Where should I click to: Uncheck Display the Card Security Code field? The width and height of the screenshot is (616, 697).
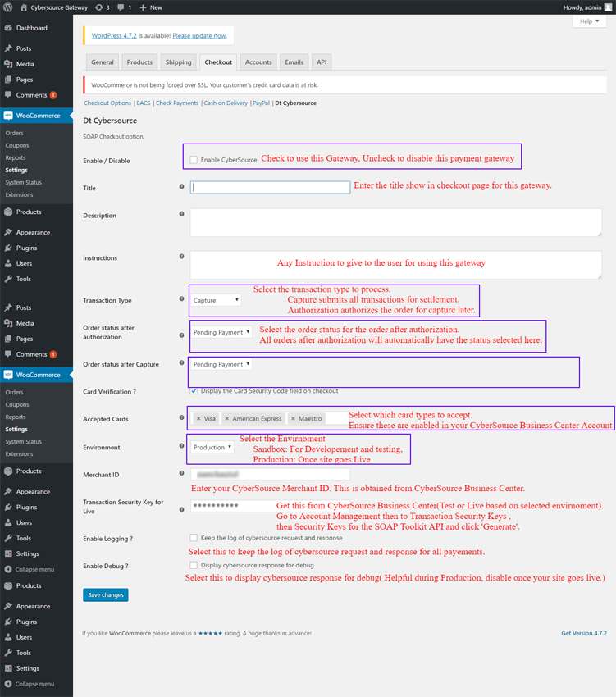[194, 390]
